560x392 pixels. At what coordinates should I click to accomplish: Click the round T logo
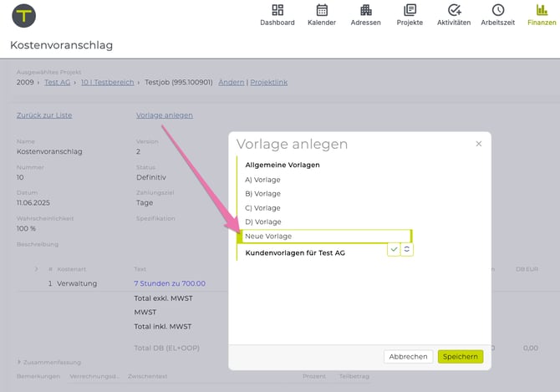pyautogui.click(x=24, y=15)
